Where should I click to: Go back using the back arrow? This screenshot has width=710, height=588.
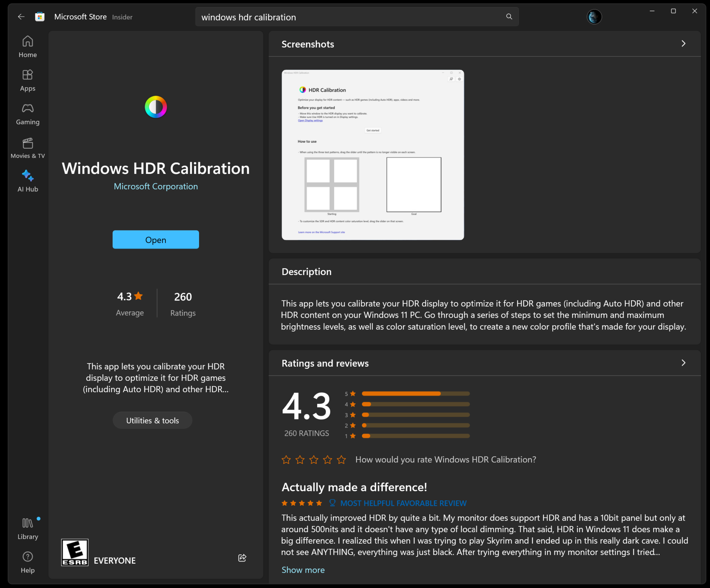pyautogui.click(x=21, y=17)
